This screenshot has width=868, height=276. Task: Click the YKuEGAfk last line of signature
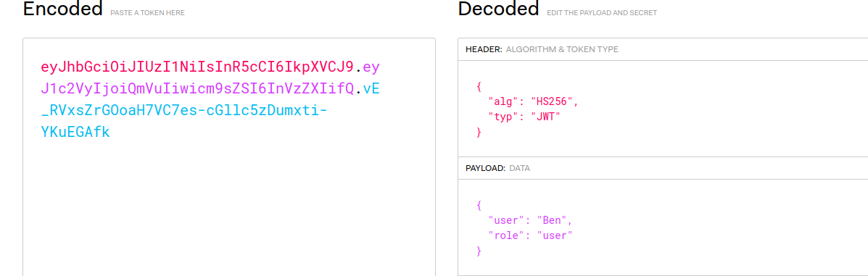coord(75,132)
